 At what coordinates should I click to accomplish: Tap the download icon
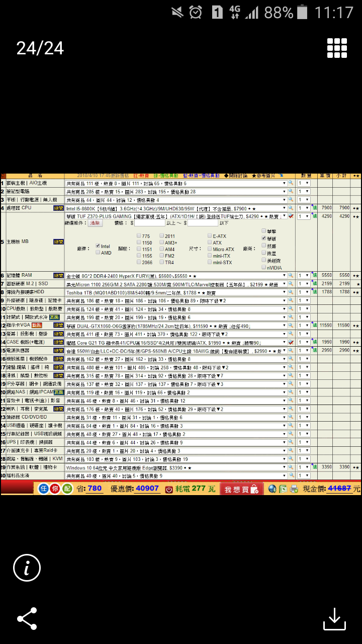(334, 619)
